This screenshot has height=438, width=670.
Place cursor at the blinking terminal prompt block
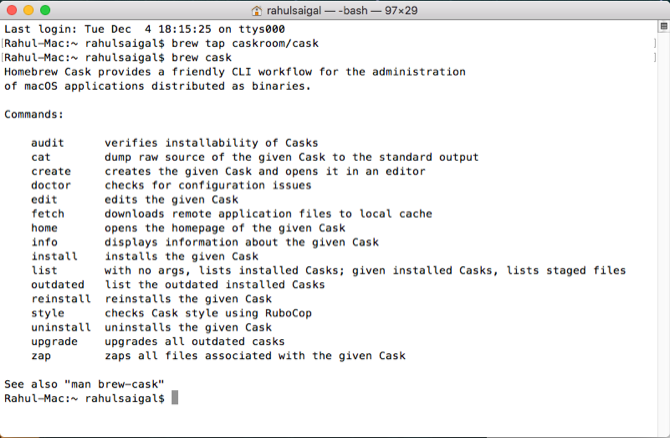174,398
